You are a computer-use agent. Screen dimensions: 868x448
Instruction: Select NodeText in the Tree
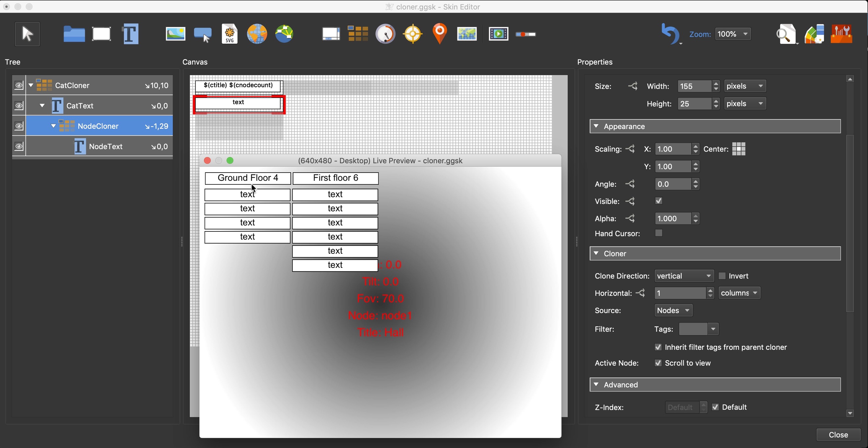coord(99,146)
